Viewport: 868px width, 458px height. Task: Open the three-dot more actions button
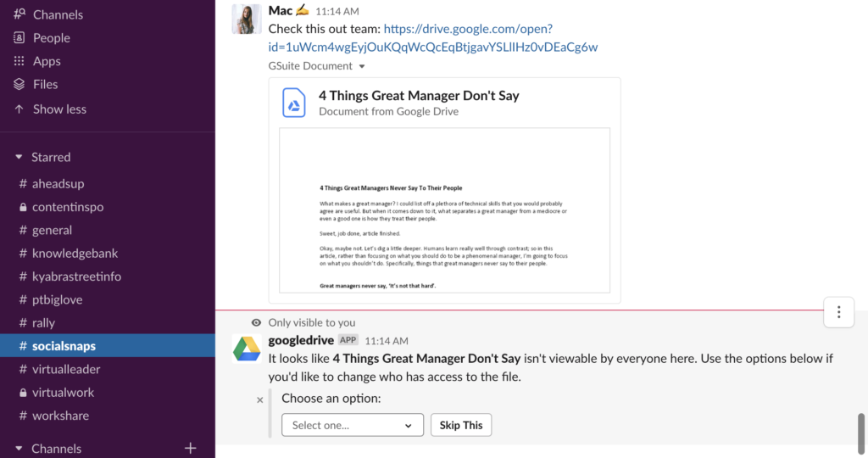(838, 312)
